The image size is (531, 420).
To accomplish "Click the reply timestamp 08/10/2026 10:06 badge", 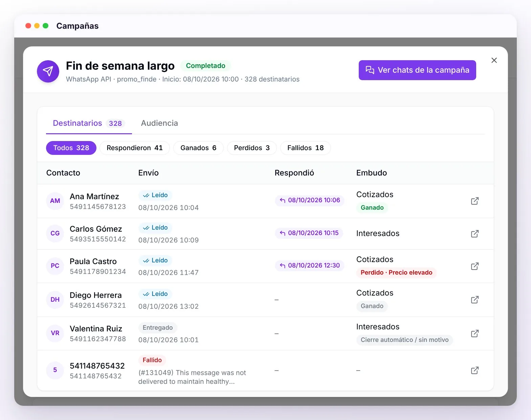I will 310,200.
